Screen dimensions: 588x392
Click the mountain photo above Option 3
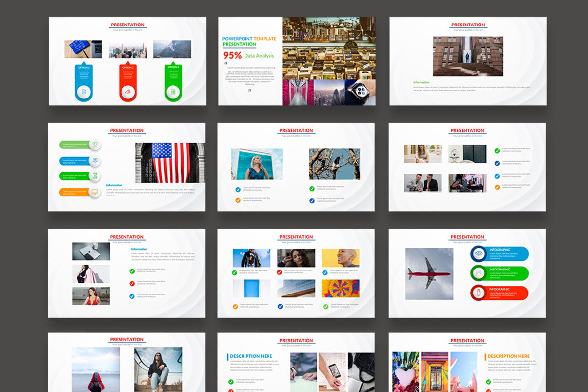click(172, 49)
